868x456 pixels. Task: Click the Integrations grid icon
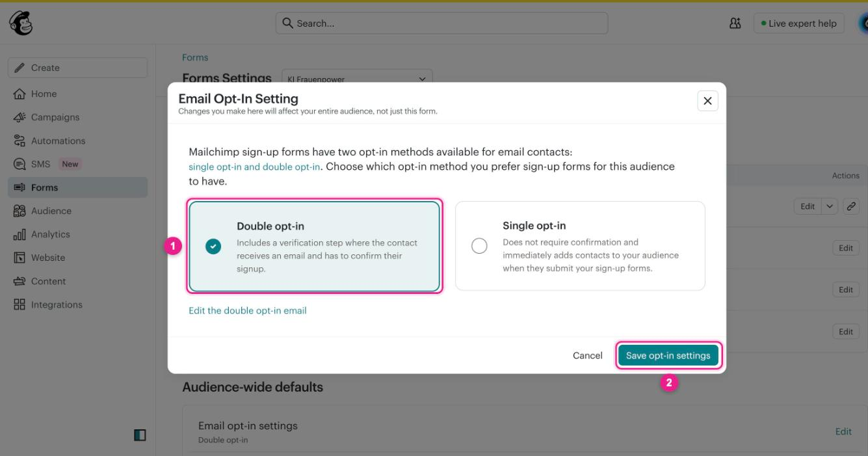coord(20,304)
